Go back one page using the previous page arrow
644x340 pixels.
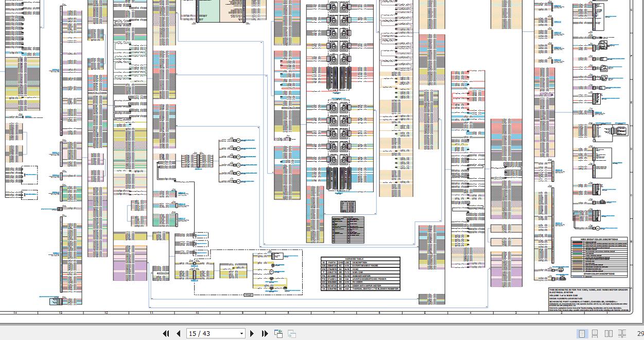click(178, 334)
